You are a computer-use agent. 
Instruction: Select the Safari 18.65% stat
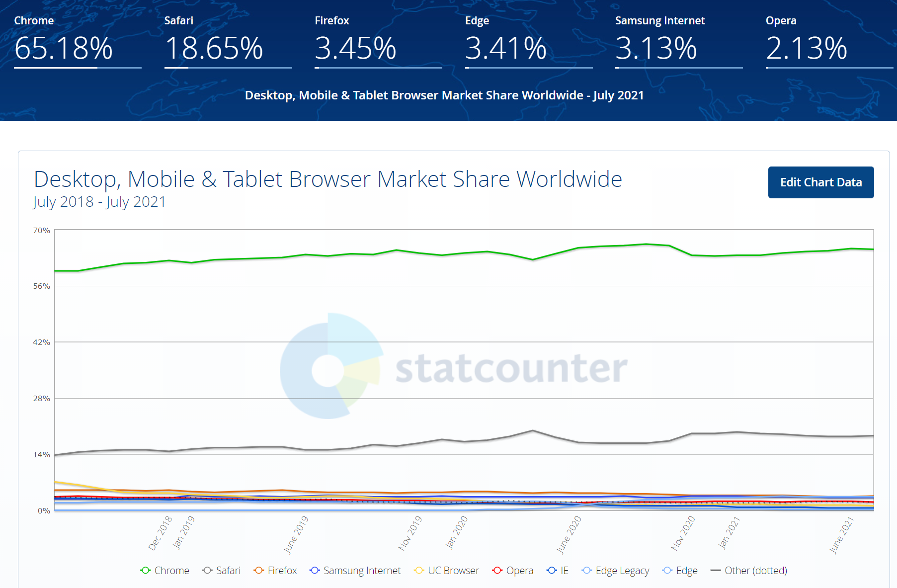point(228,41)
